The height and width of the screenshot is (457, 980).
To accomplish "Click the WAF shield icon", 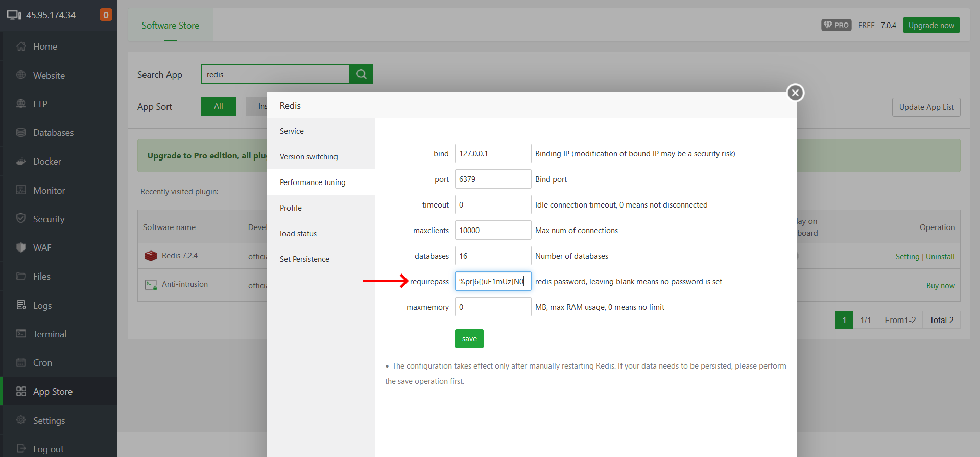I will 21,247.
